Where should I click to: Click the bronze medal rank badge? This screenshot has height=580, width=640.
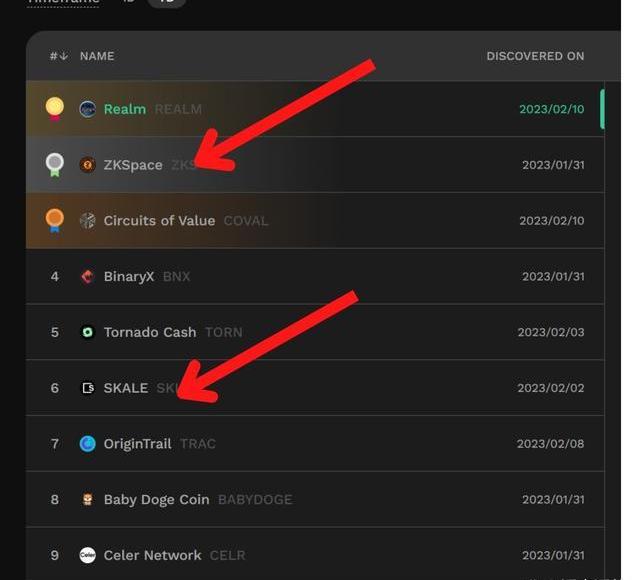(55, 220)
